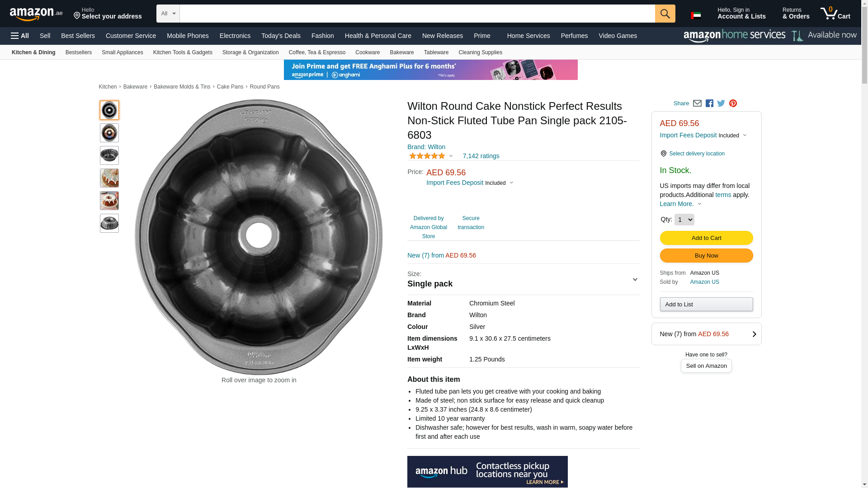Select the frosted cake product thumbnail
868x488 pixels.
pos(109,201)
